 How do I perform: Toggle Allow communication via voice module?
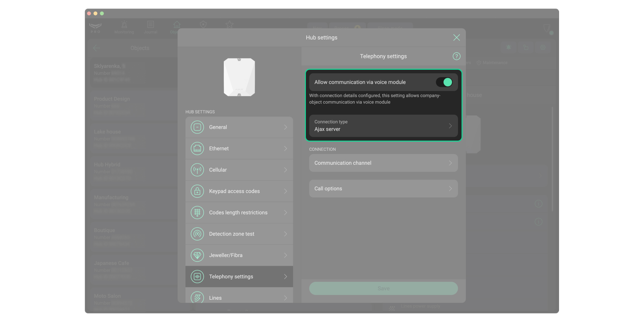(444, 82)
